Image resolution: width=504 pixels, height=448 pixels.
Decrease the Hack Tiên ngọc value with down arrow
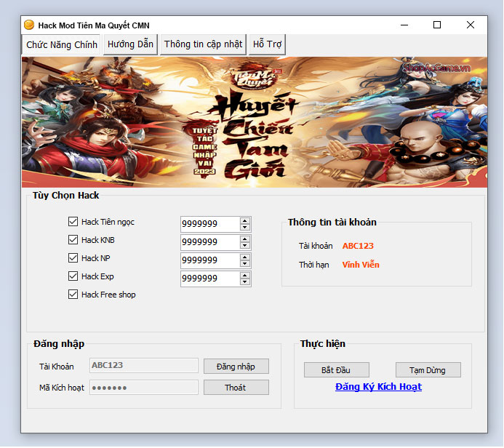click(x=245, y=228)
